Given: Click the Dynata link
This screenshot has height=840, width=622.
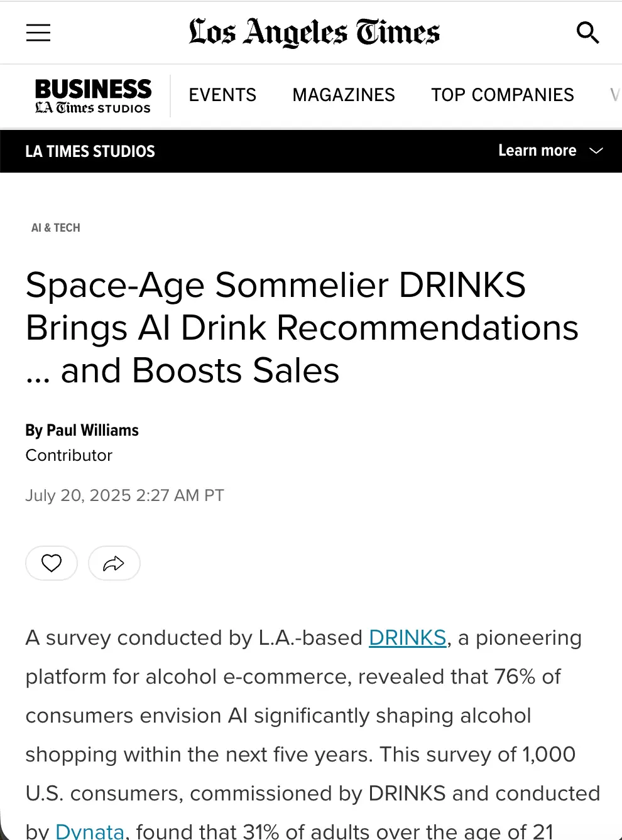Looking at the screenshot, I should (89, 831).
